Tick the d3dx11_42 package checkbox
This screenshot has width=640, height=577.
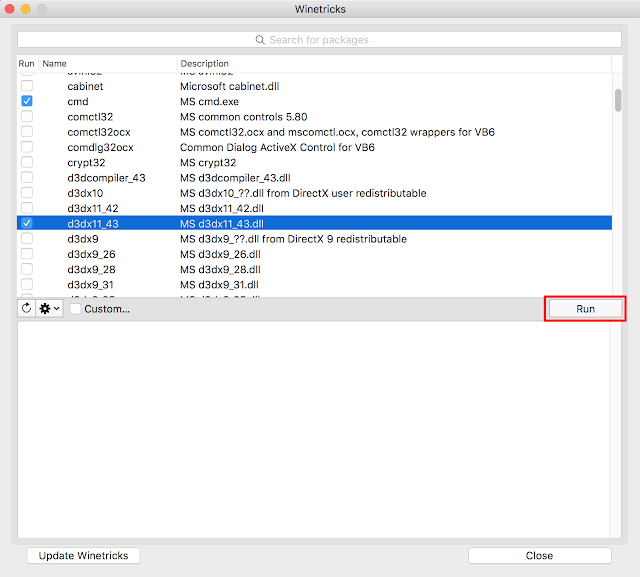27,208
